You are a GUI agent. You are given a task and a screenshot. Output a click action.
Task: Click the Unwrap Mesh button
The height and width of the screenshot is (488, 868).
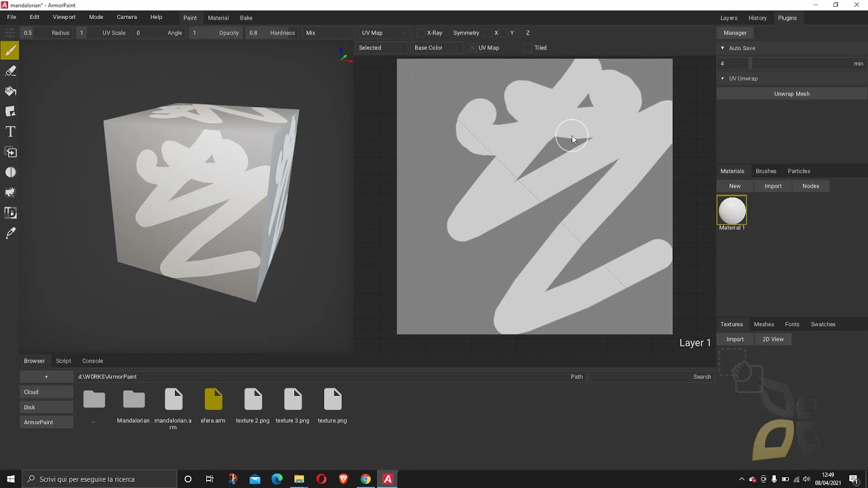coord(791,94)
